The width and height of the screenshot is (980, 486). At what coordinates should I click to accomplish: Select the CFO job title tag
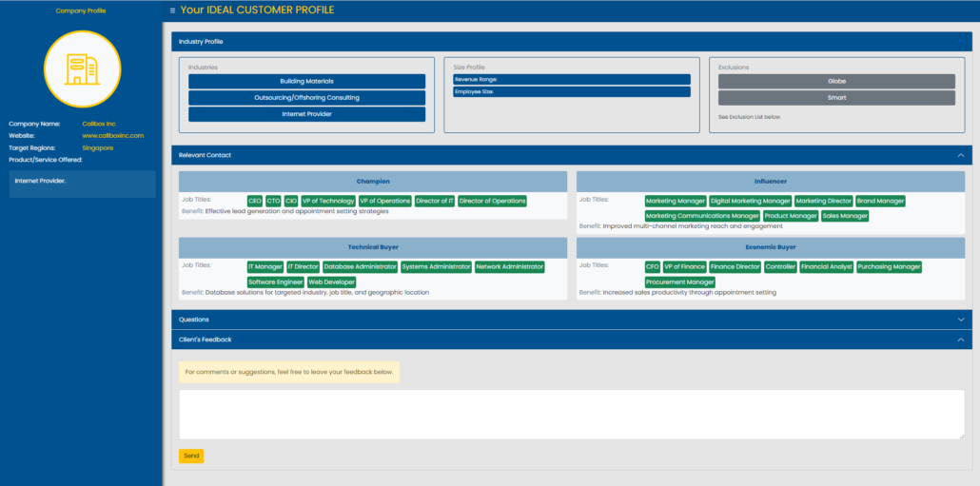coord(653,266)
